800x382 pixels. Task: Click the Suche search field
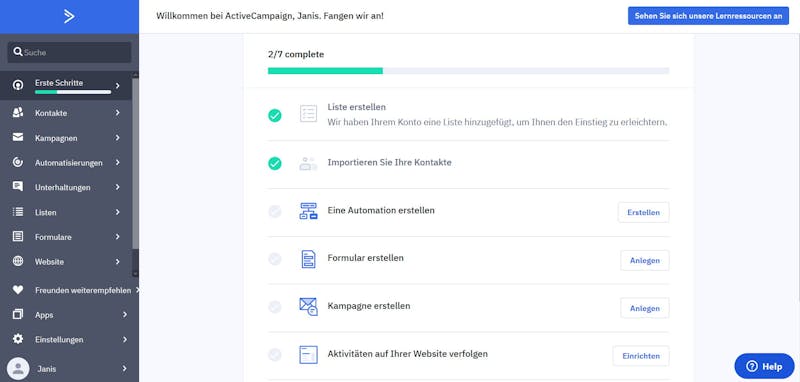tap(69, 52)
